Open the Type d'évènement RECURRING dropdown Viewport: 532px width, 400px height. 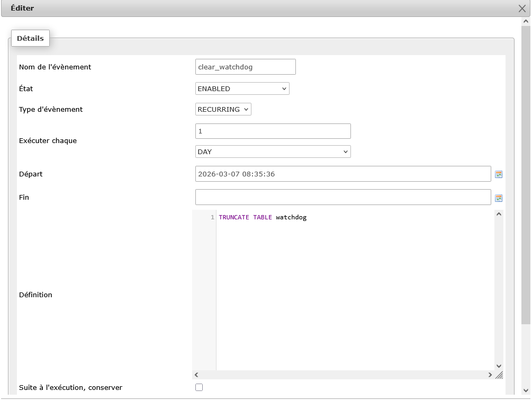(x=223, y=109)
